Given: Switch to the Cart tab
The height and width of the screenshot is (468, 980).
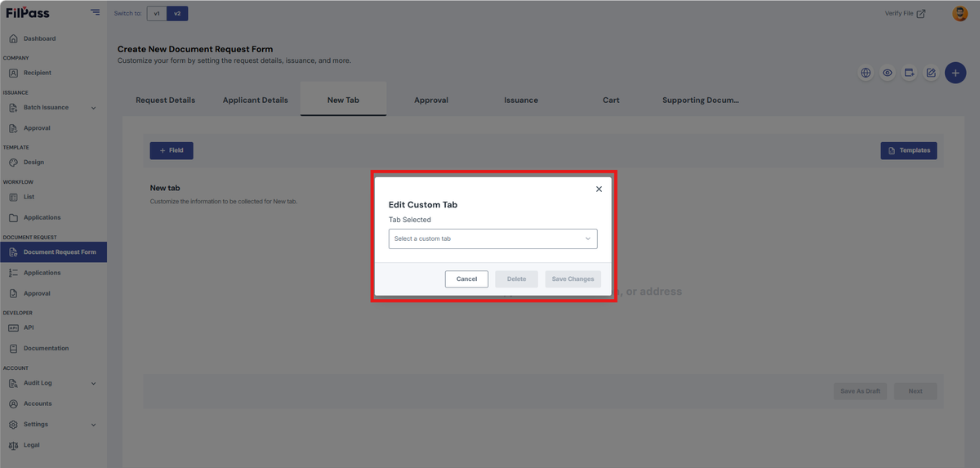Looking at the screenshot, I should pyautogui.click(x=611, y=100).
